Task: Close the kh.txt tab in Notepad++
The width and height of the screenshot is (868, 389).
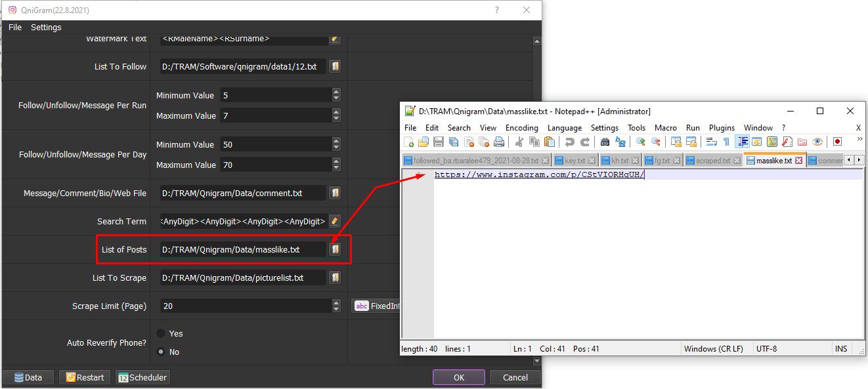Action: click(634, 160)
